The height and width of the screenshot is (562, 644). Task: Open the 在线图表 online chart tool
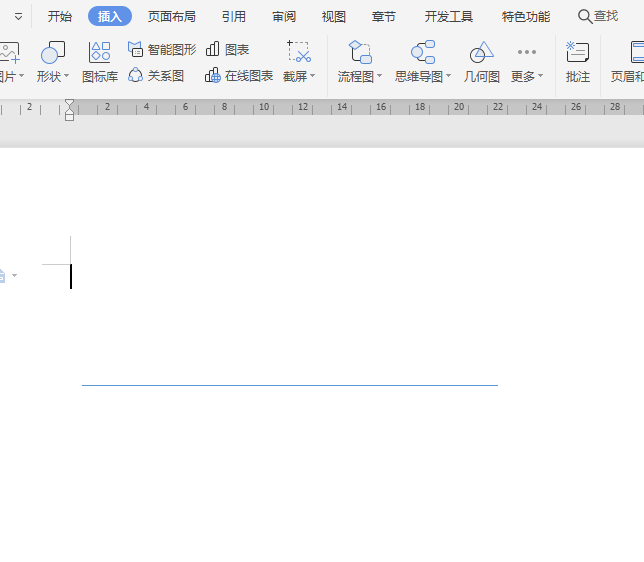click(x=239, y=76)
